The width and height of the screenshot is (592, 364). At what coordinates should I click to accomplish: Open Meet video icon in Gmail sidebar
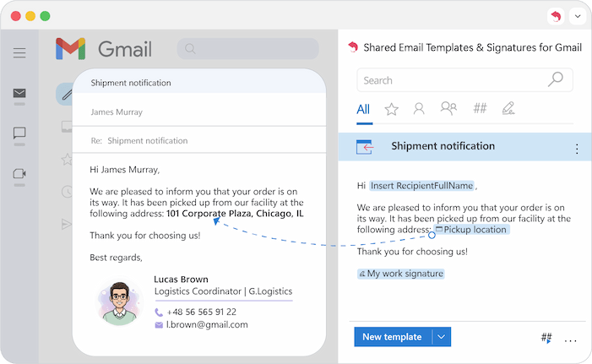click(19, 174)
